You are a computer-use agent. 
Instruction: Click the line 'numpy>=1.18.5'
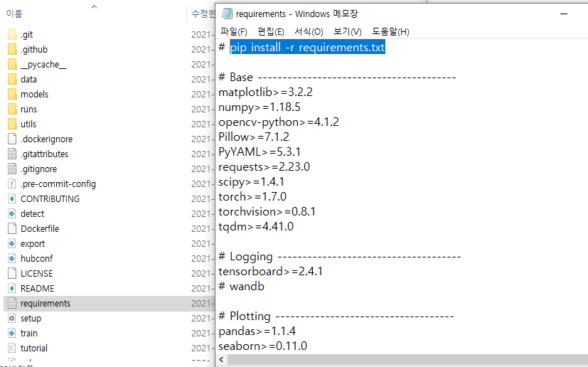coord(260,107)
